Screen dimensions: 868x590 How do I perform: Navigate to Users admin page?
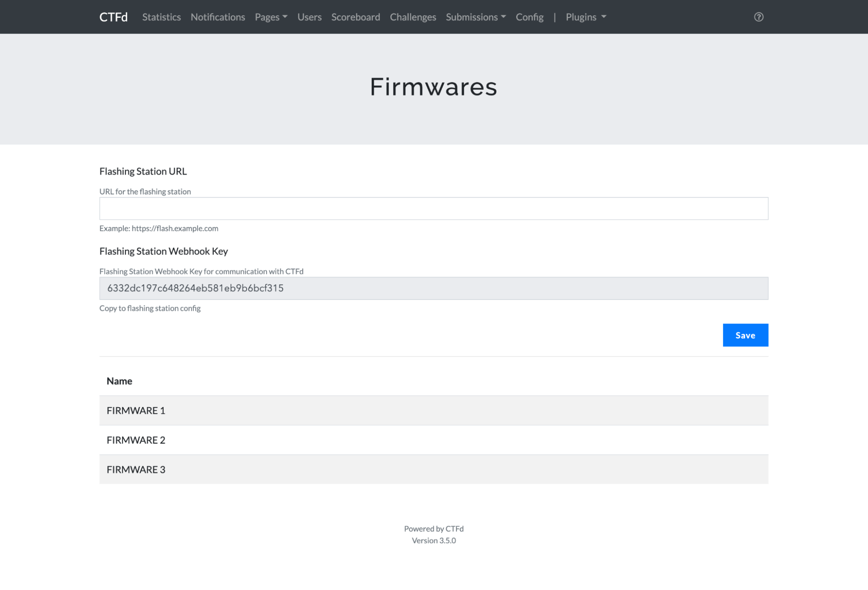click(x=309, y=17)
